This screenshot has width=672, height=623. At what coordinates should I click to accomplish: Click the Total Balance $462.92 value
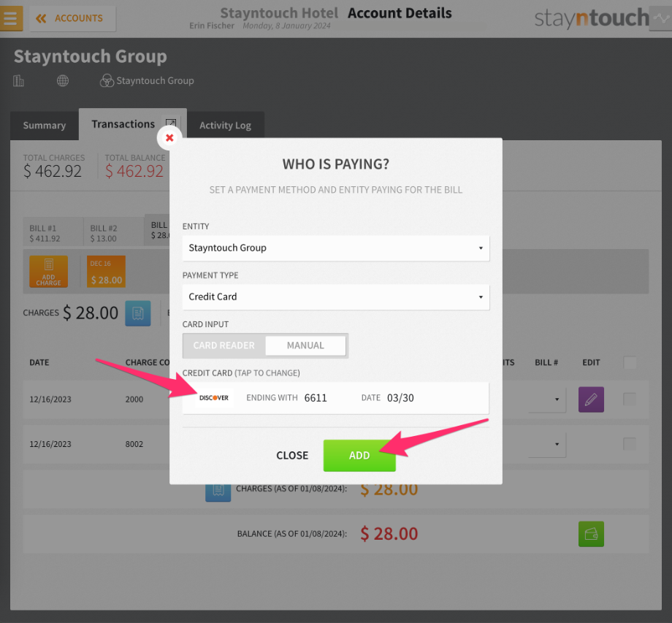[134, 172]
